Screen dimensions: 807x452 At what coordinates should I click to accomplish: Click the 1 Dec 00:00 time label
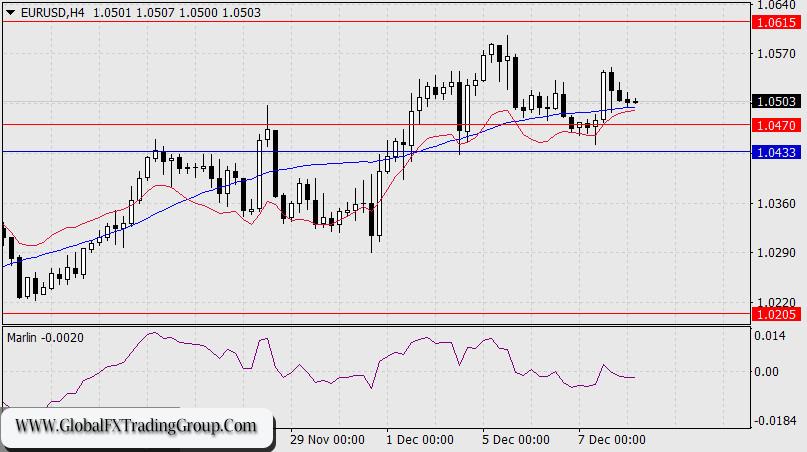420,440
